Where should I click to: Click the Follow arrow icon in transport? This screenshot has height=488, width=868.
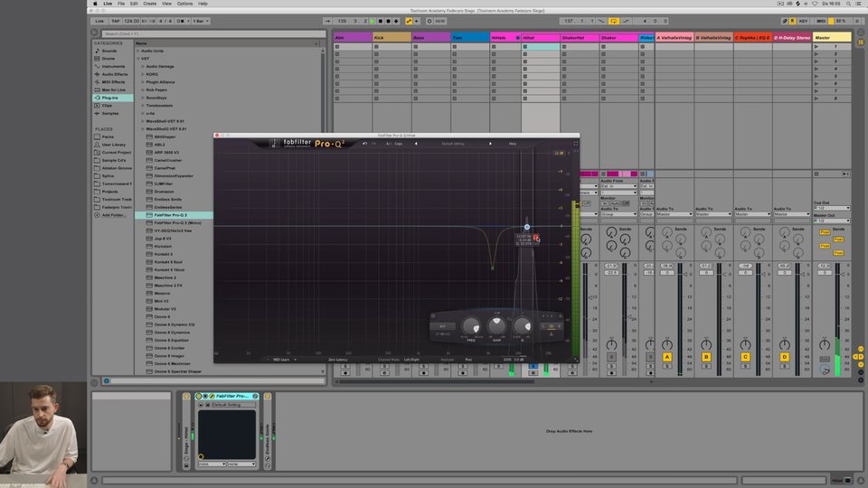tap(327, 21)
